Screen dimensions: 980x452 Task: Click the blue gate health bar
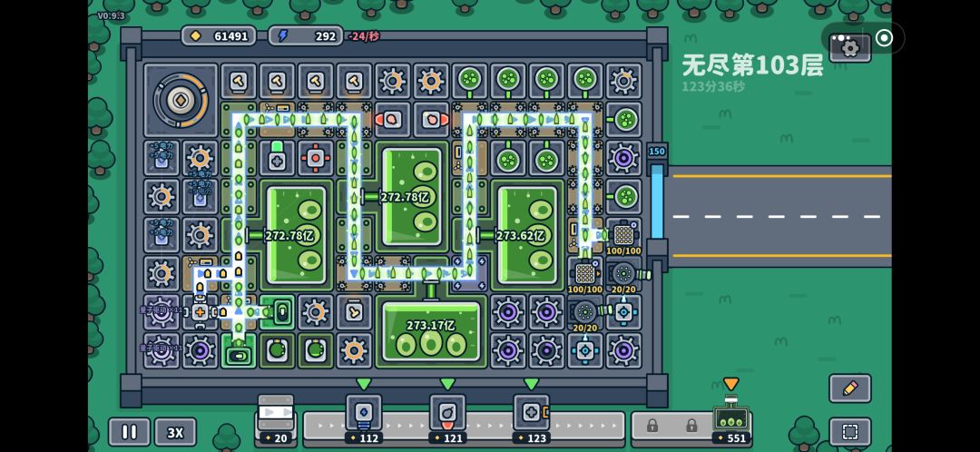coord(658,201)
